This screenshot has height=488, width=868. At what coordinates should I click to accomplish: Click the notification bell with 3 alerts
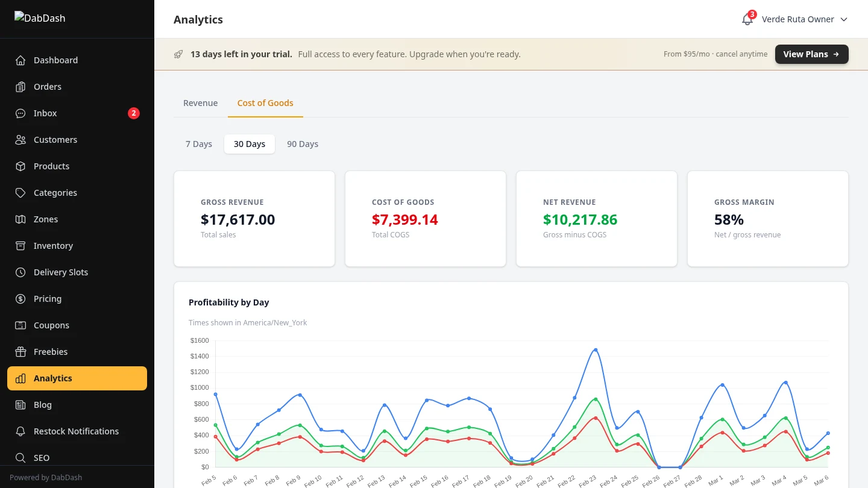(x=746, y=19)
